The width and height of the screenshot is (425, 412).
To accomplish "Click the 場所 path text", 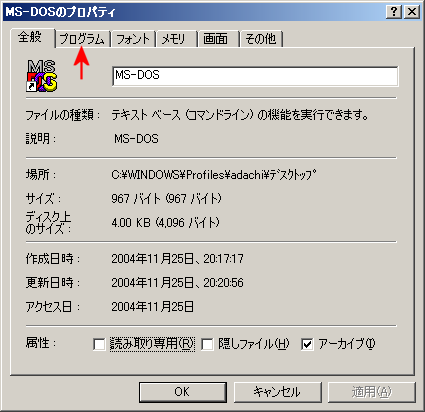I will (214, 175).
